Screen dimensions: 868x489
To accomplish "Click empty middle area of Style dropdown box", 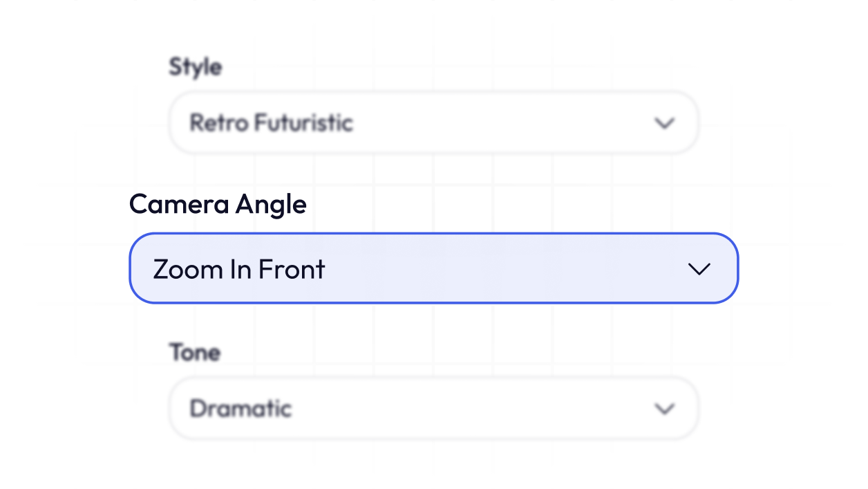I will pyautogui.click(x=498, y=123).
